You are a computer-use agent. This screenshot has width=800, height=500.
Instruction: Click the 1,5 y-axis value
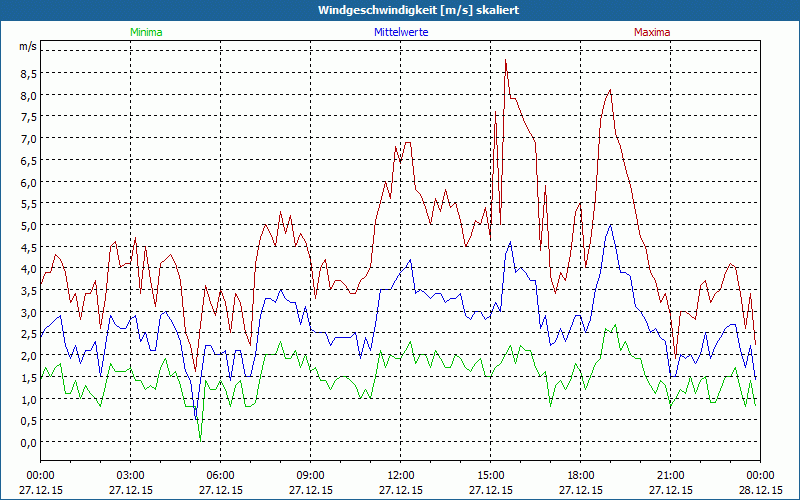pyautogui.click(x=29, y=378)
